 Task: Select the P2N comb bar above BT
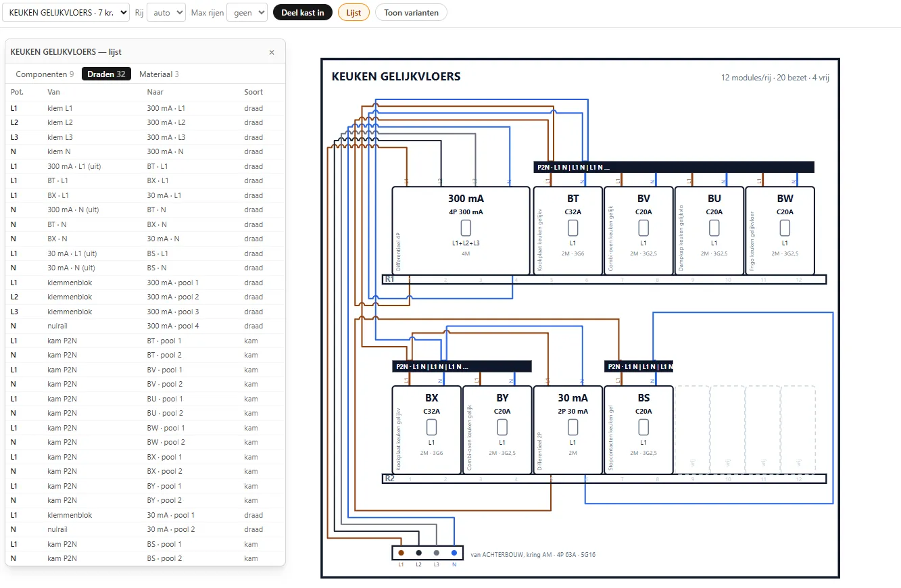[674, 167]
